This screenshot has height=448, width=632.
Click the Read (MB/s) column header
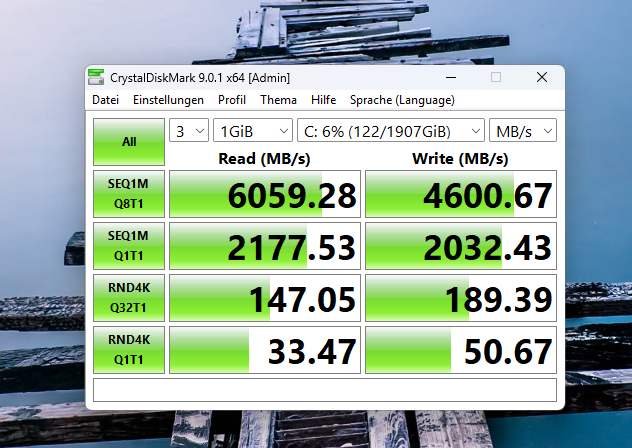264,158
